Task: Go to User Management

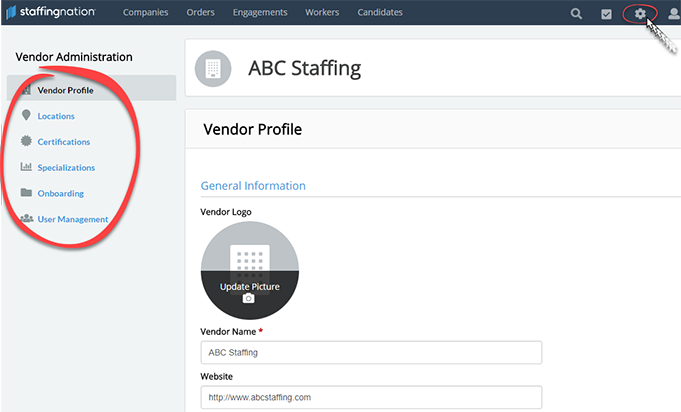Action: 73,219
